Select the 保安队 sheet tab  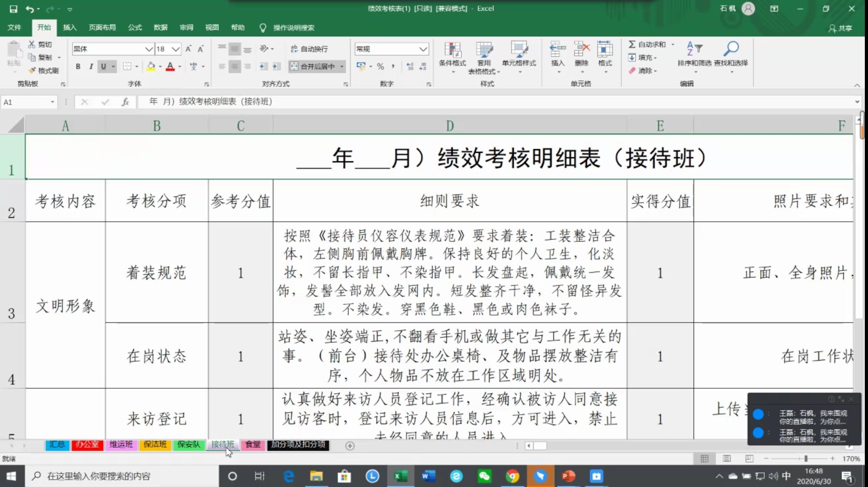point(189,445)
